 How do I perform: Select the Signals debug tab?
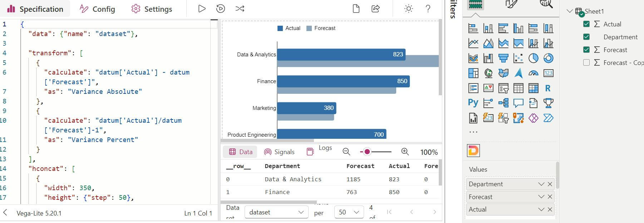click(279, 152)
